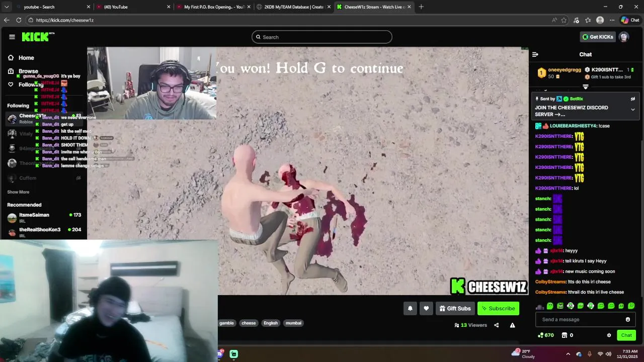
Task: Go back in browser history
Action: point(7,20)
